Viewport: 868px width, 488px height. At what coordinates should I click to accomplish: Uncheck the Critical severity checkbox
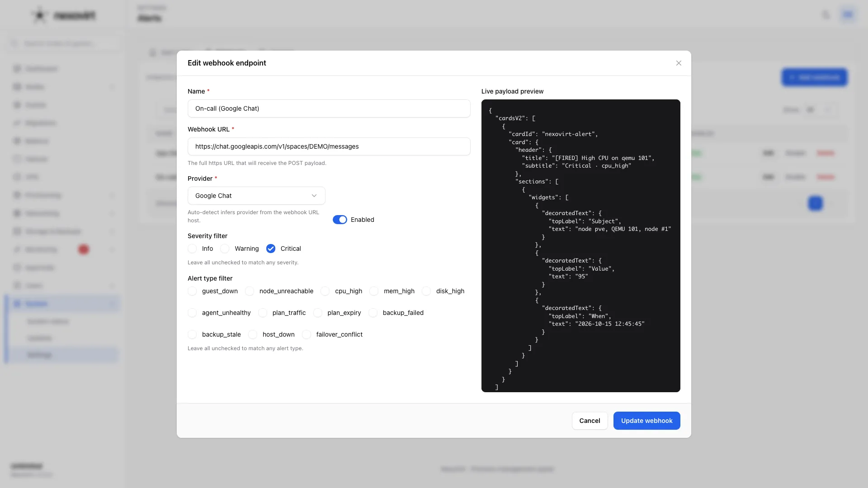(x=271, y=249)
